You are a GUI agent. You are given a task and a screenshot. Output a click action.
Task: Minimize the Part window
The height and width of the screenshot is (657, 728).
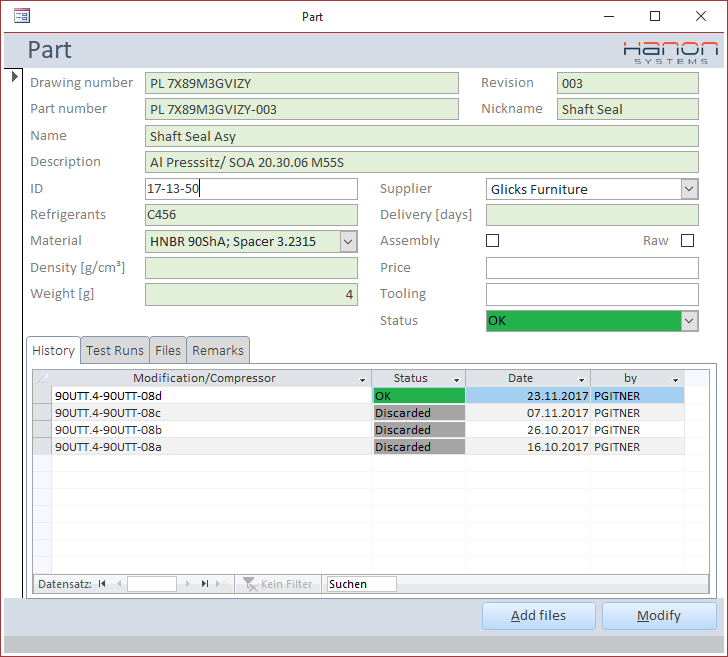(x=609, y=16)
